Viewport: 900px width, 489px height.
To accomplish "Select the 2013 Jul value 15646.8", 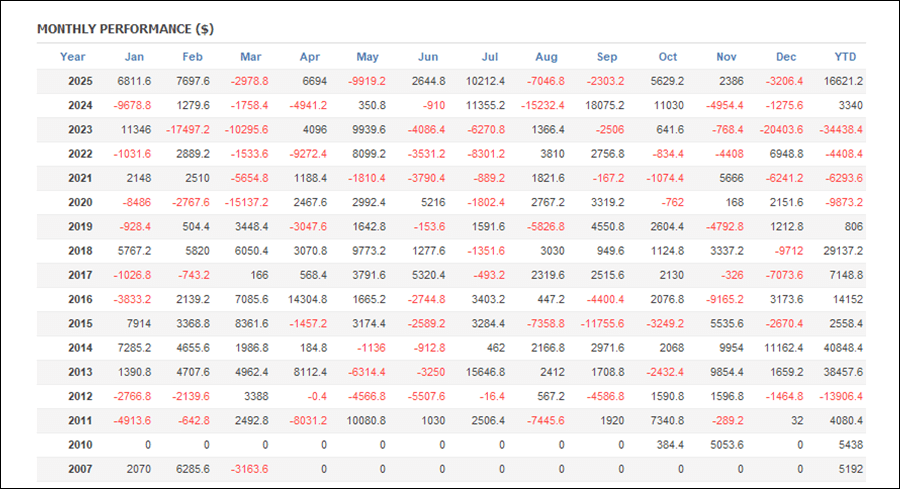I will tap(484, 371).
